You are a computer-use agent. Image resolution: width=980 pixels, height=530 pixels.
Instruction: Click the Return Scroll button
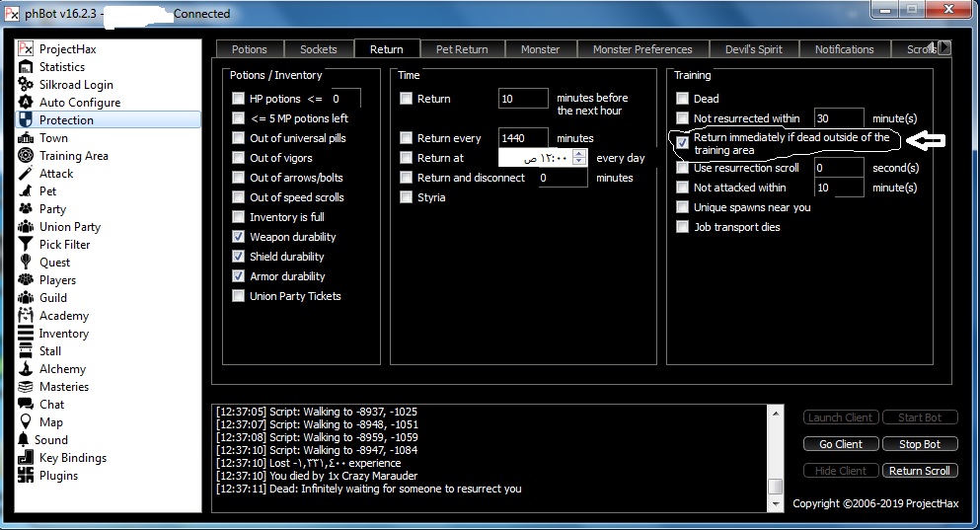pos(919,471)
